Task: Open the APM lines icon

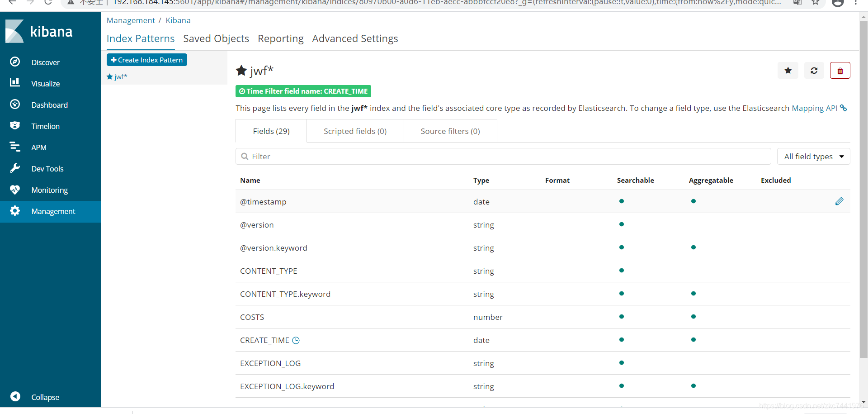Action: coord(15,147)
